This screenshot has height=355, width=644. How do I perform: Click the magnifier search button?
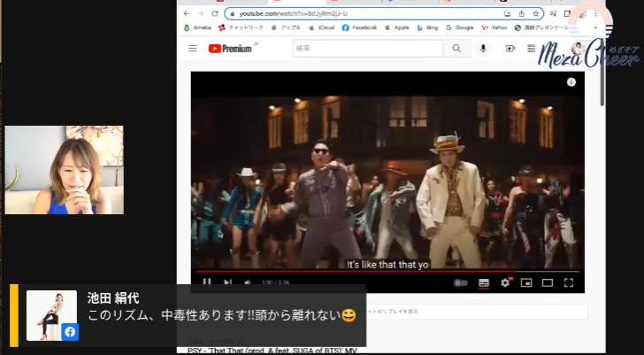tap(456, 49)
